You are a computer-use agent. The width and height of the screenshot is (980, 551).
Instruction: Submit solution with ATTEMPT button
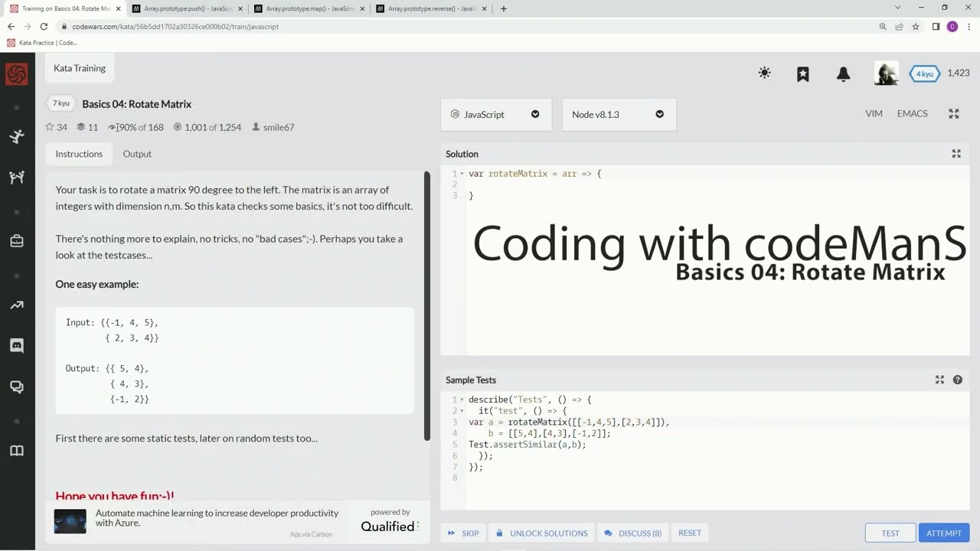coord(944,533)
